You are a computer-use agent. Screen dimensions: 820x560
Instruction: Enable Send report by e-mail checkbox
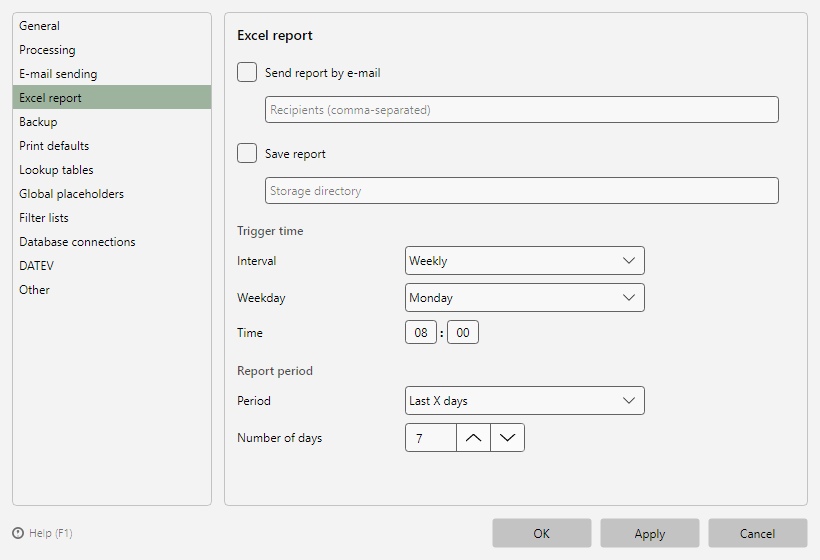[247, 72]
